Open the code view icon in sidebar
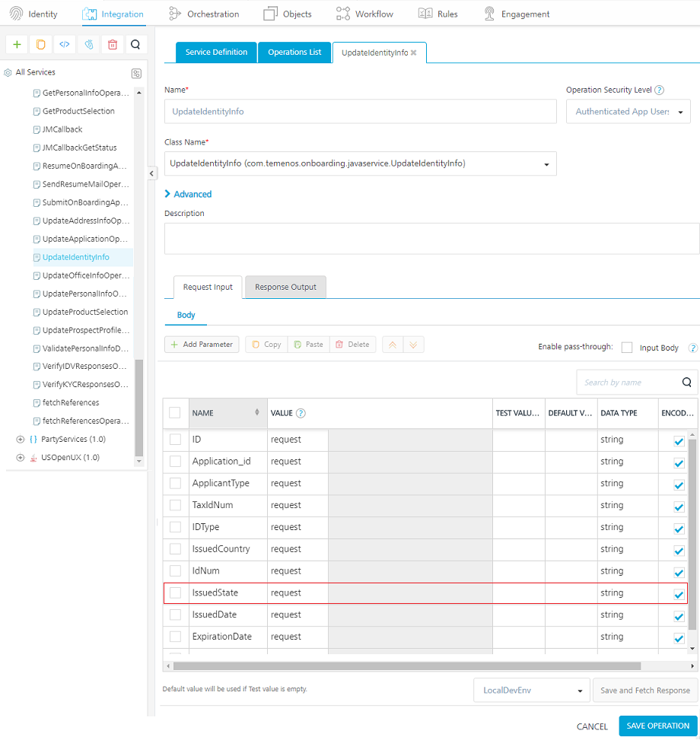 pyautogui.click(x=65, y=45)
